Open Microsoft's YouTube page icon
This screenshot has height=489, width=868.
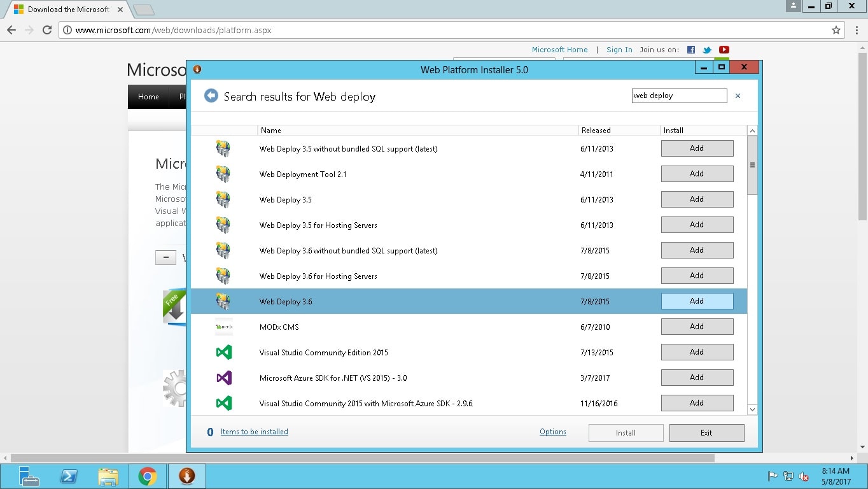pos(724,50)
